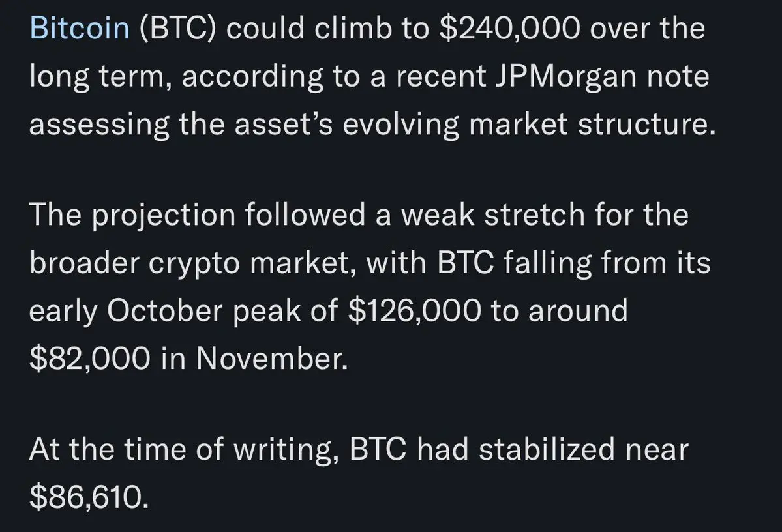Click the $82,000 November price figure
Viewport: 782px width, 532px height.
point(89,358)
